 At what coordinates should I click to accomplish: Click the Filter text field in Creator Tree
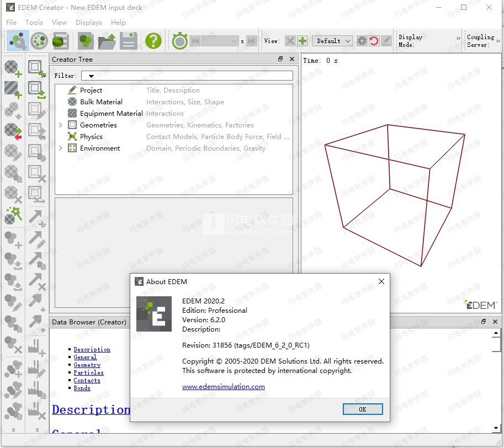187,76
